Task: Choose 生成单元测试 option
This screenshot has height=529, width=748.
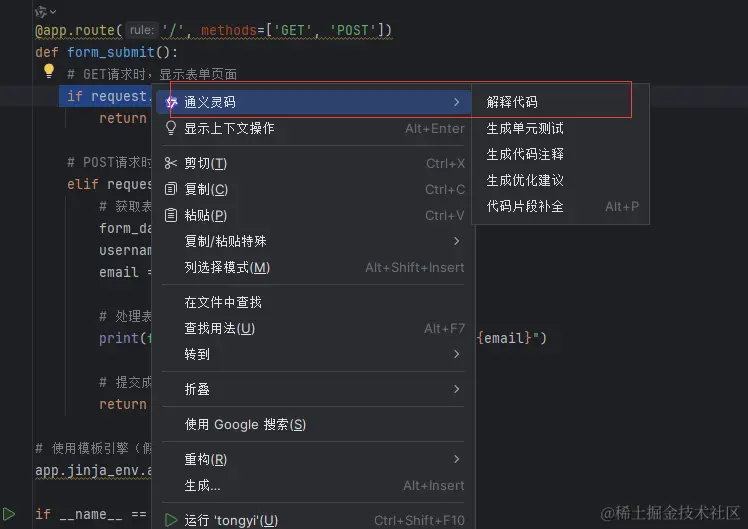Action: click(525, 128)
